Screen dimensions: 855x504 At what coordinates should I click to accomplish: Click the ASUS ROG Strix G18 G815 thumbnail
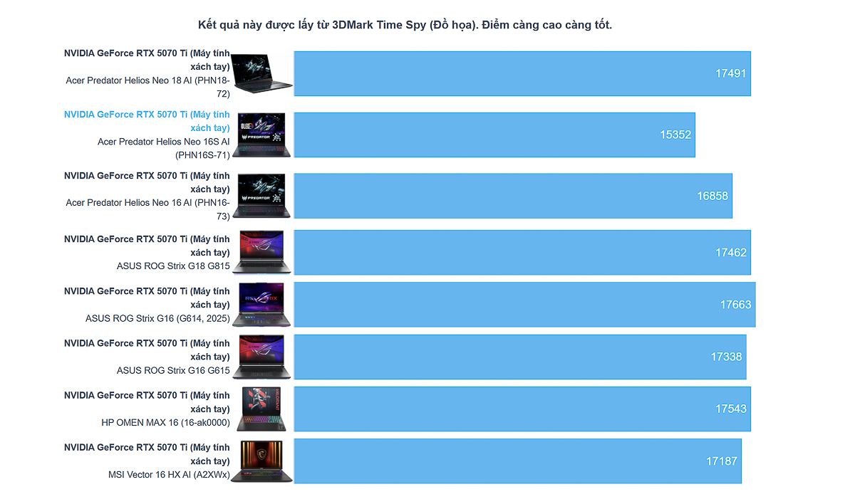click(261, 252)
